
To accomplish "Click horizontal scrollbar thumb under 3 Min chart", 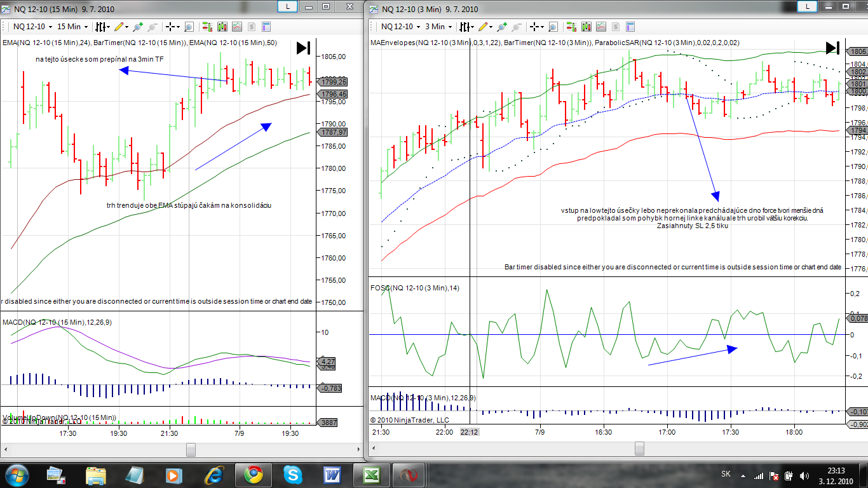I will click(x=640, y=449).
